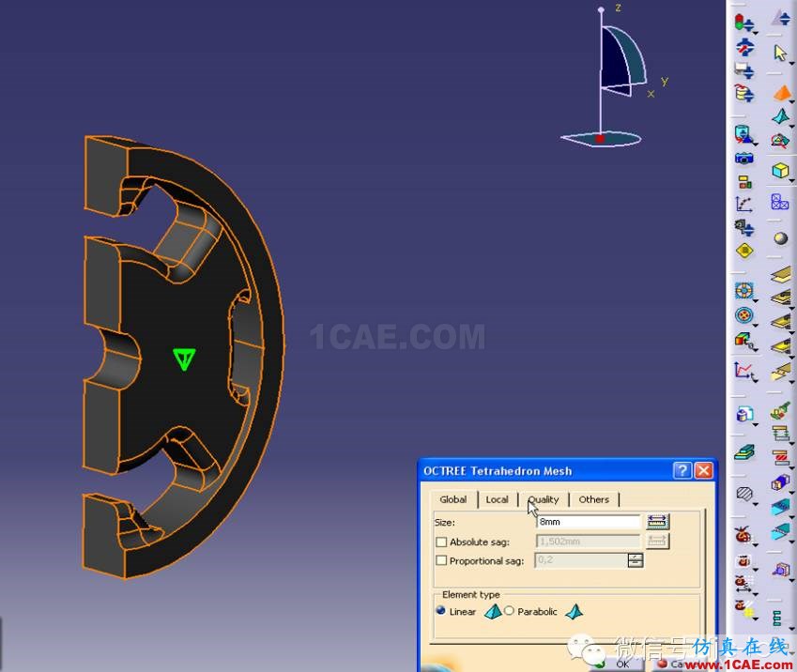
Task: Expand the hatched octagon dropdown arrow
Action: (755, 503)
